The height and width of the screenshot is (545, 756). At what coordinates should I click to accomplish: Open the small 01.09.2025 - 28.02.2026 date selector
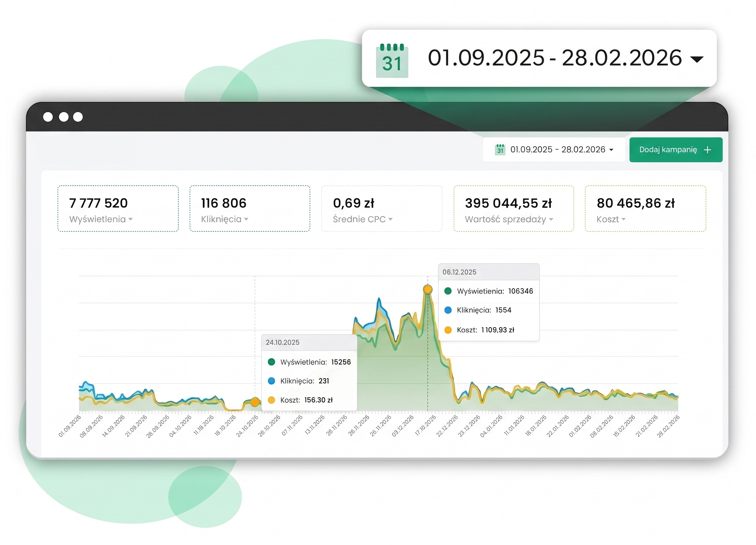coord(554,150)
